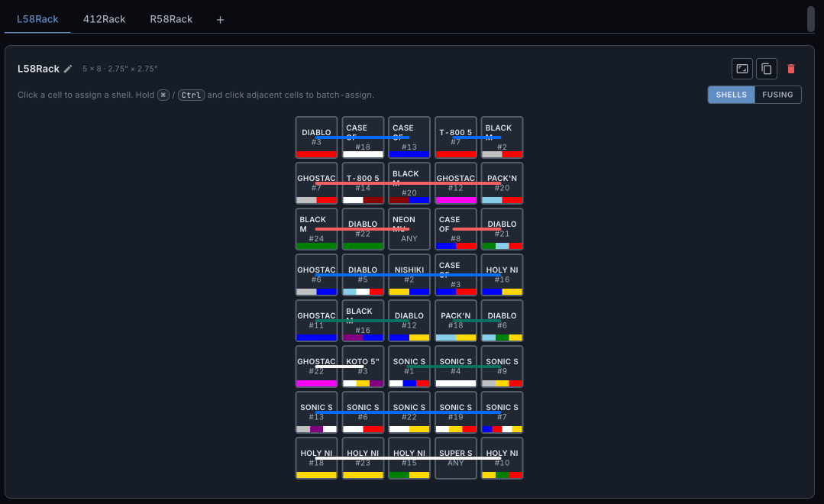
Task: Select the SUPER S ANY cell
Action: 456,457
